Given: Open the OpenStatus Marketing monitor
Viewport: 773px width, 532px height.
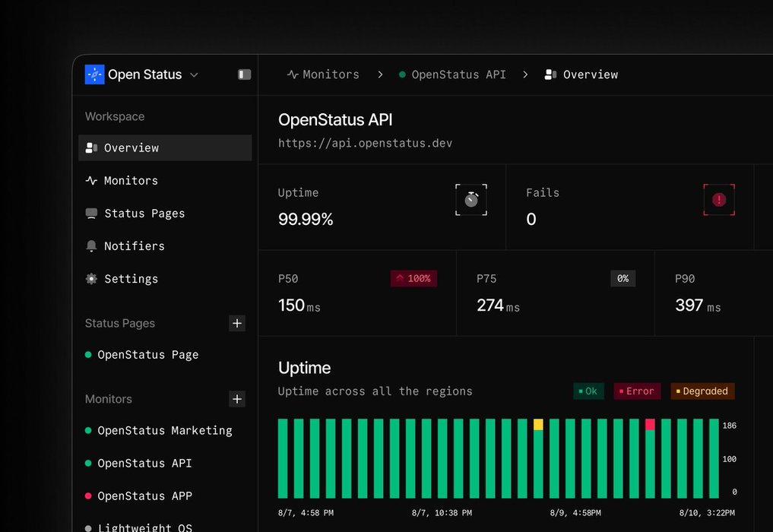Looking at the screenshot, I should click(164, 431).
